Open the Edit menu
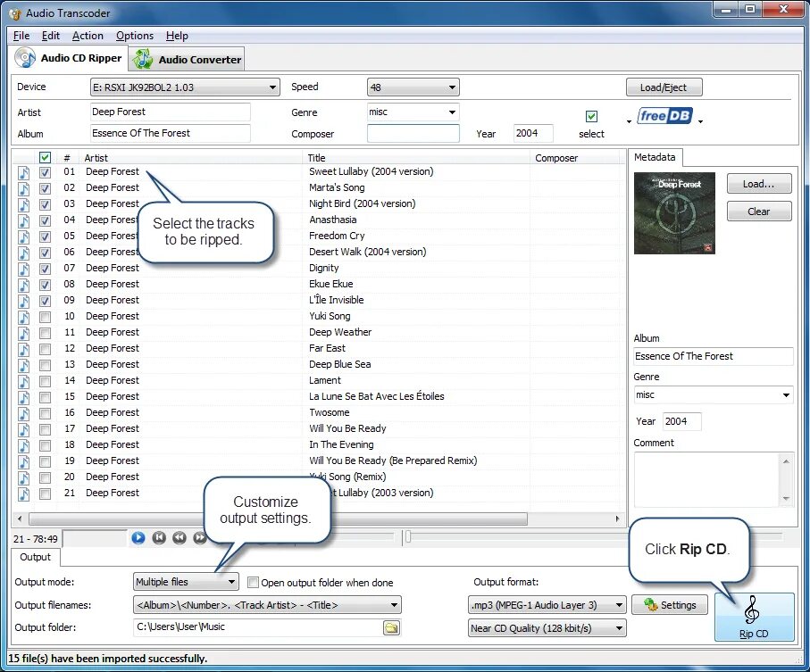 coord(51,36)
